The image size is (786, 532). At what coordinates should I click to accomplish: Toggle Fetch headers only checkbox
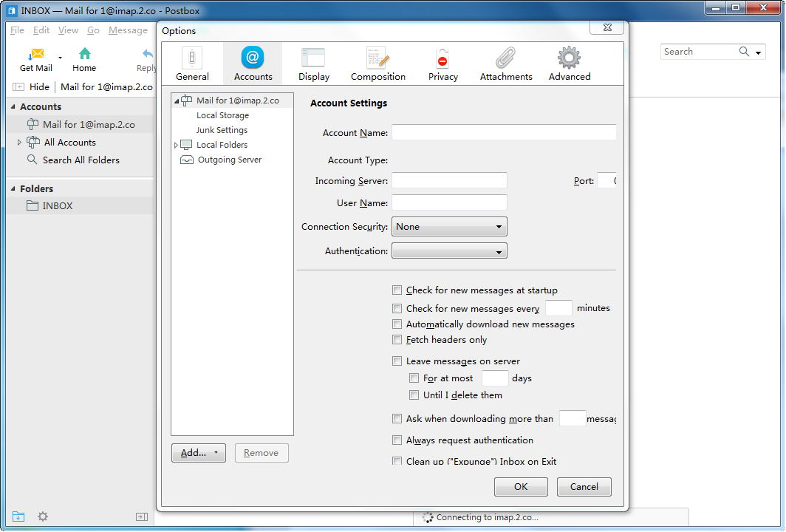click(397, 339)
